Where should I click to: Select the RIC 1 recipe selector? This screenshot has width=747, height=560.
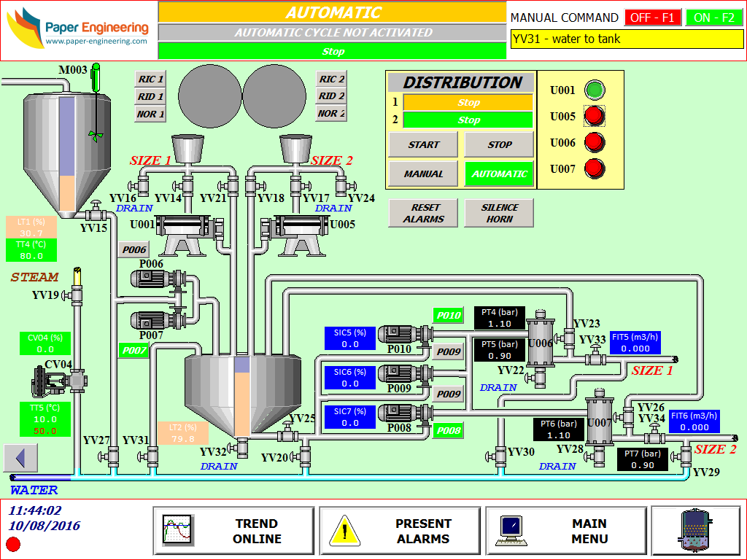150,78
